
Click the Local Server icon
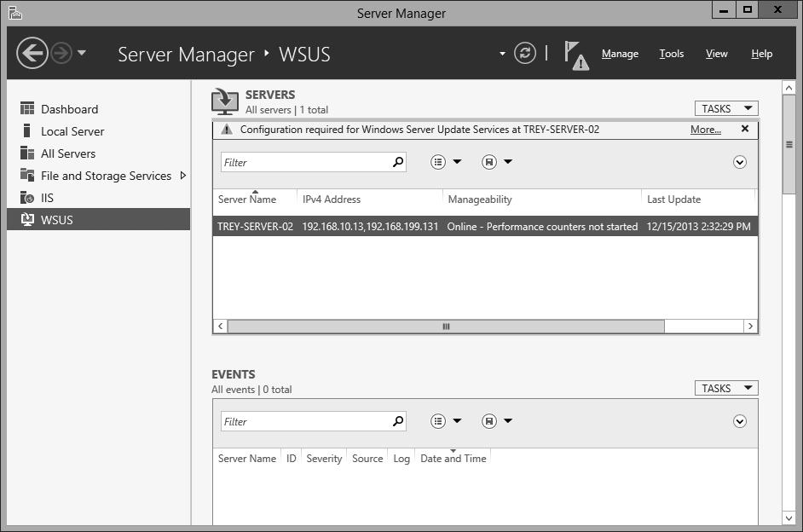(27, 130)
